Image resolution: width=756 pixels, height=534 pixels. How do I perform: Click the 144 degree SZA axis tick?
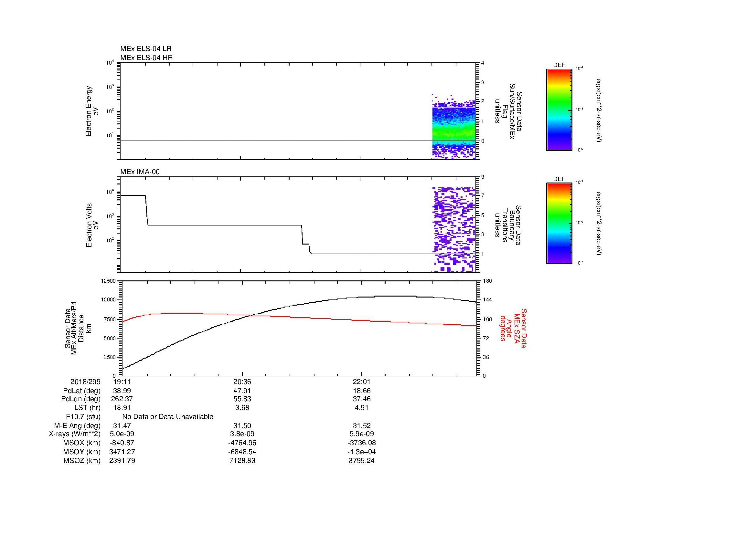click(487, 300)
